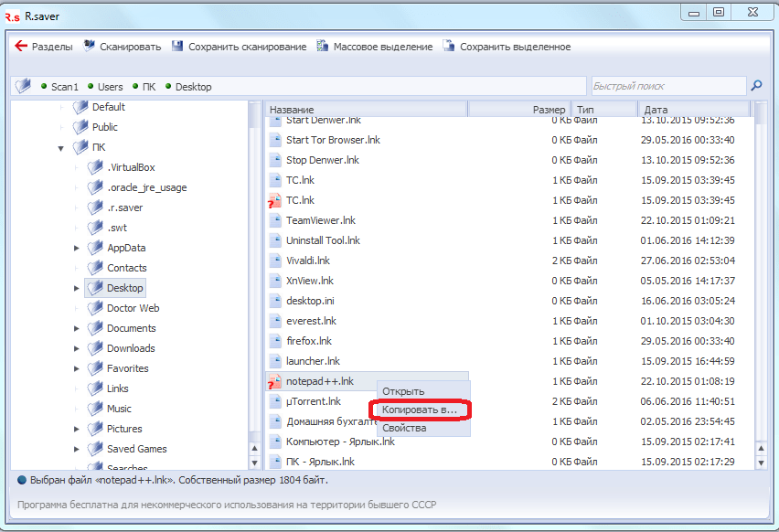The width and height of the screenshot is (779, 532).
Task: Click the Массовое выделение toolbar icon
Action: click(x=323, y=47)
